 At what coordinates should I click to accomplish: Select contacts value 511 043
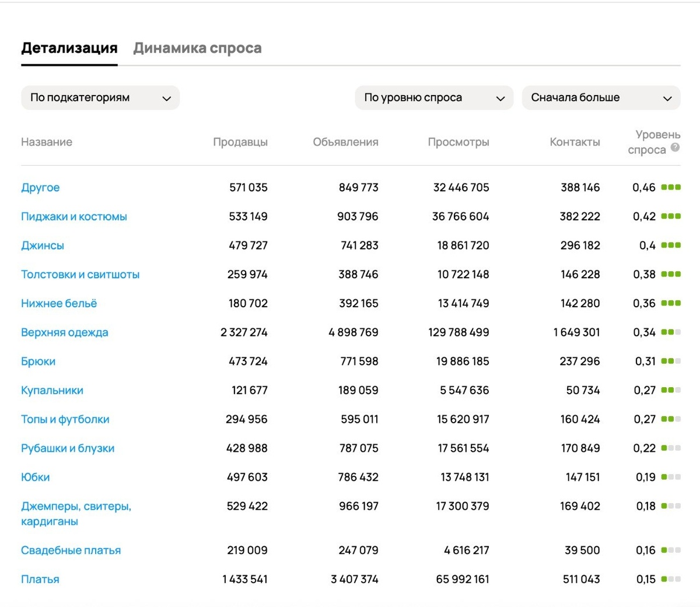pos(582,580)
